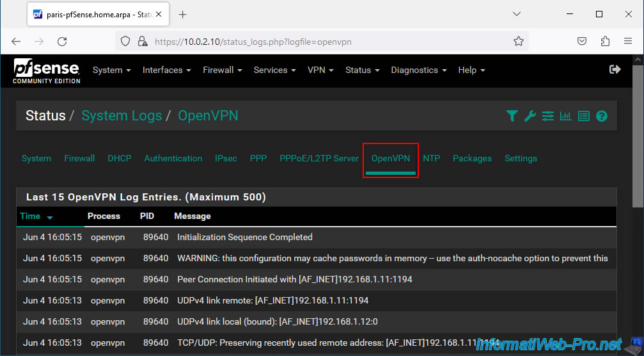
Task: Expand the Diagnostics menu
Action: [x=419, y=70]
